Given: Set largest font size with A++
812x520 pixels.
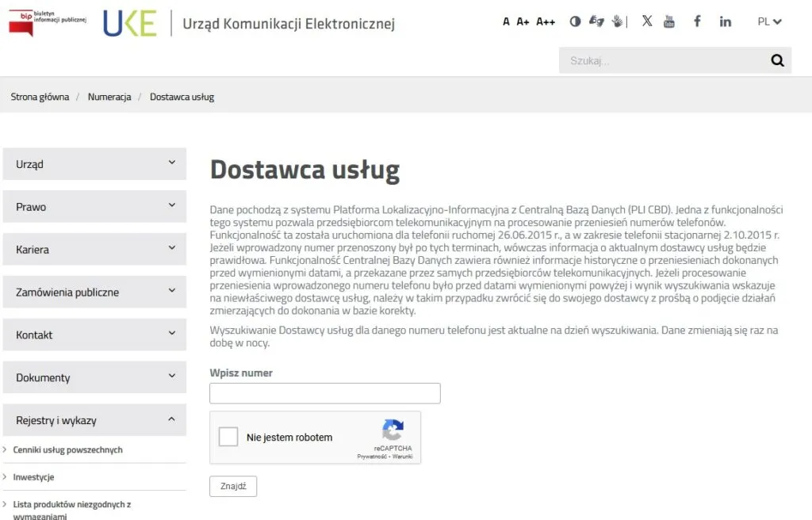Looking at the screenshot, I should (546, 21).
